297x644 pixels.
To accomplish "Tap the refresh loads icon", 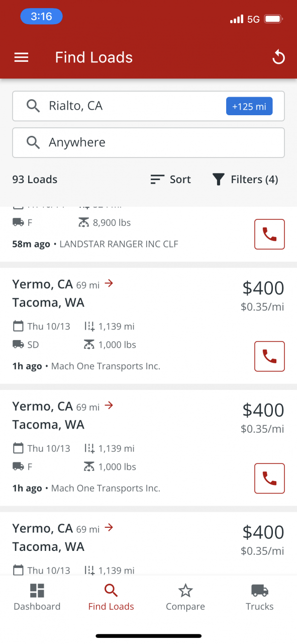I will (x=278, y=57).
